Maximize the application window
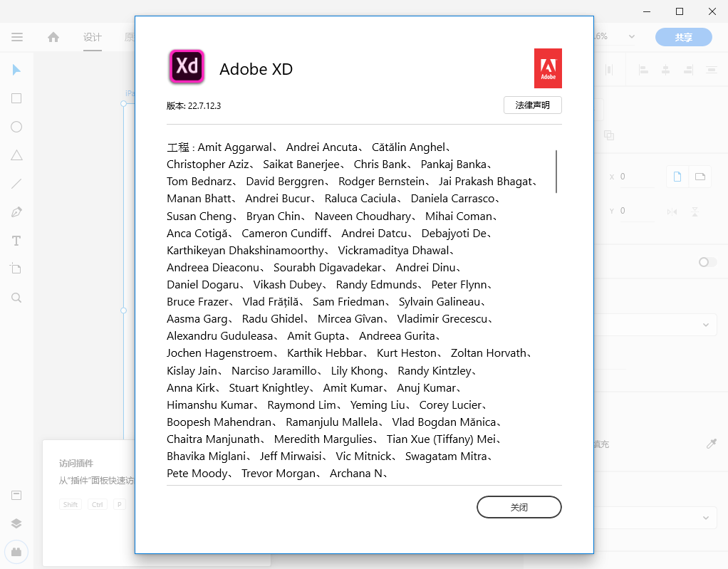The width and height of the screenshot is (728, 569). 680,11
